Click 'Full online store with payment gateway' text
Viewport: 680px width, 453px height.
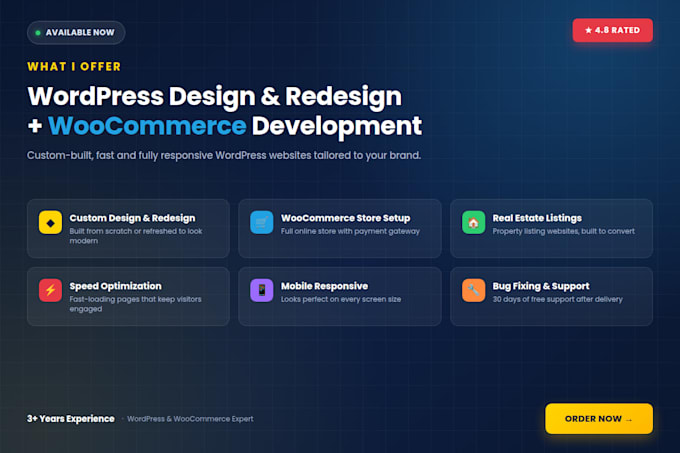pos(350,231)
